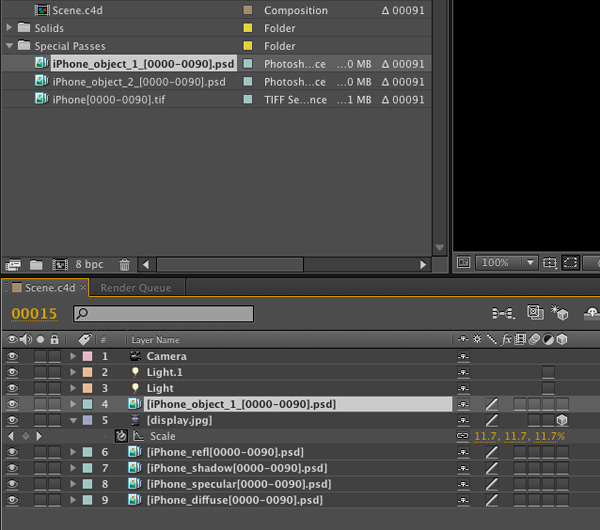Click the Camera layer pink label swatch
The height and width of the screenshot is (530, 600).
click(88, 356)
